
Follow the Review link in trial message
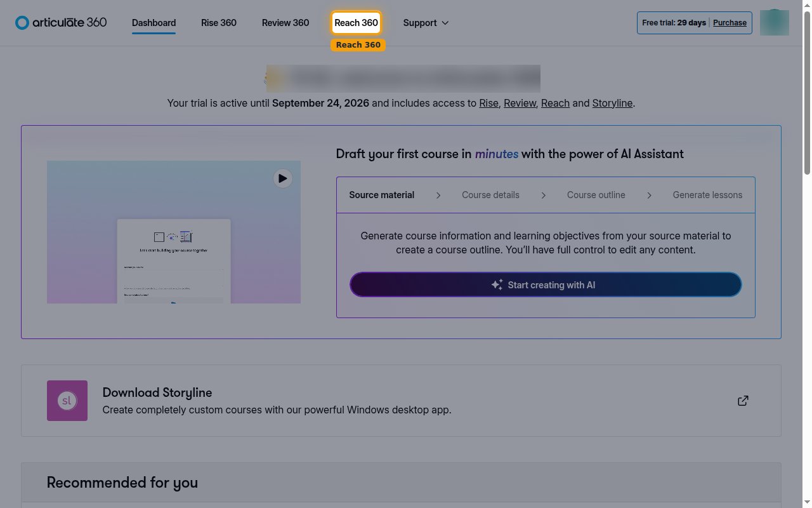[520, 103]
